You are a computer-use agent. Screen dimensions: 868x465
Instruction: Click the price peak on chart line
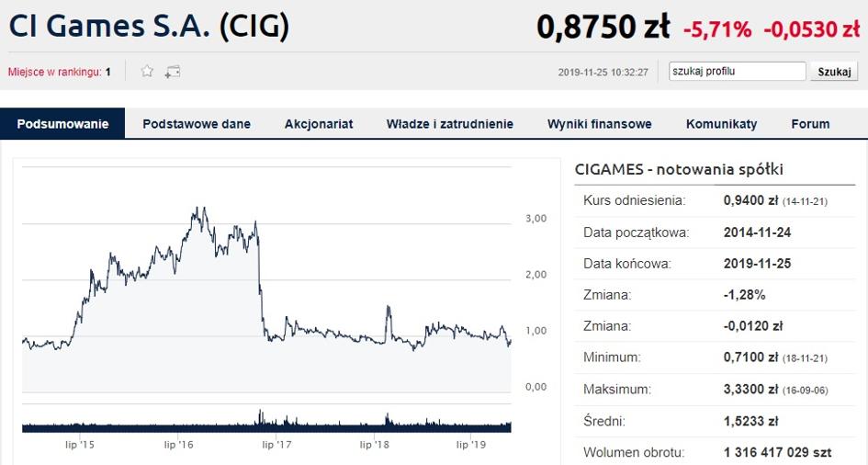pyautogui.click(x=204, y=209)
